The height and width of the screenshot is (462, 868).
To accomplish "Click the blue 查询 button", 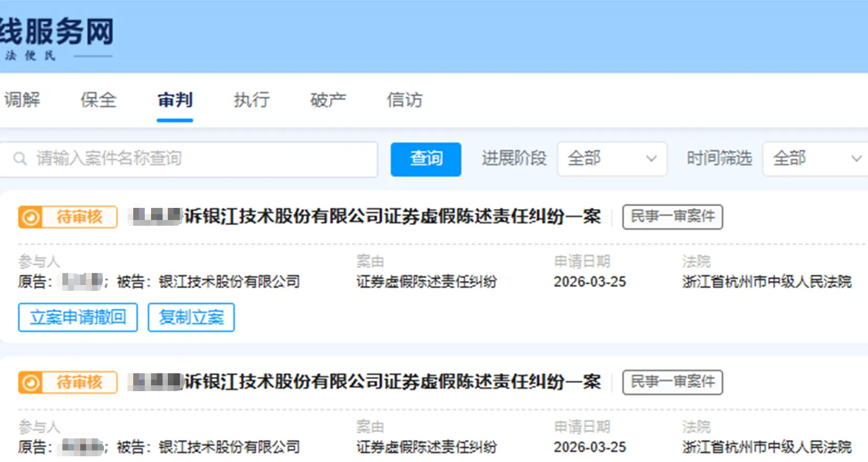I will coord(426,159).
